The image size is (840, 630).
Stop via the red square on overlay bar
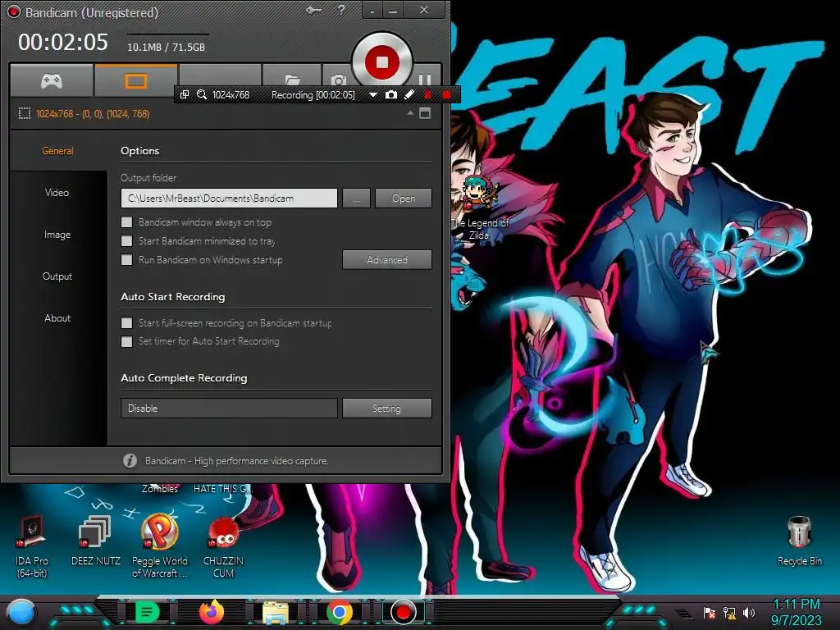[x=446, y=95]
